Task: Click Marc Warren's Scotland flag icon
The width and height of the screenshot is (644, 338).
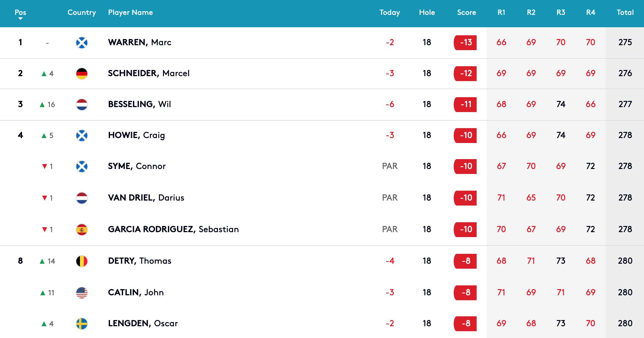Action: pos(82,43)
